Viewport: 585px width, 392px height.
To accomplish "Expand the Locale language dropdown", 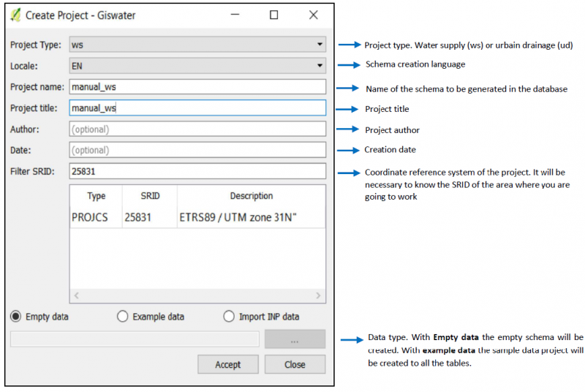I will [x=197, y=66].
